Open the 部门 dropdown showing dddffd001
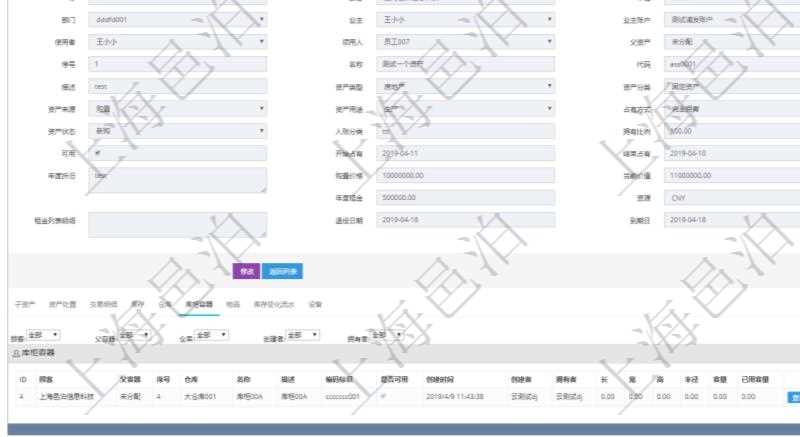The height and width of the screenshot is (437, 800). coord(178,19)
